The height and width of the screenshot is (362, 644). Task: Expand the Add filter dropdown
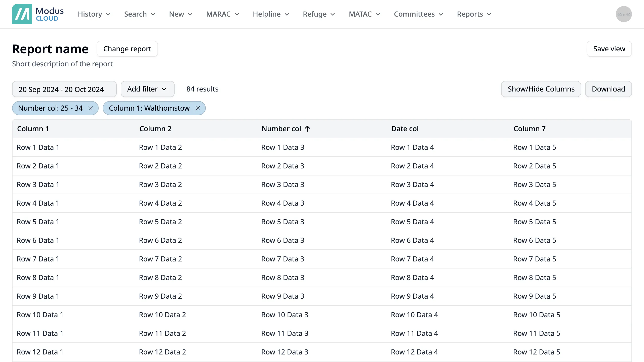pos(147,89)
